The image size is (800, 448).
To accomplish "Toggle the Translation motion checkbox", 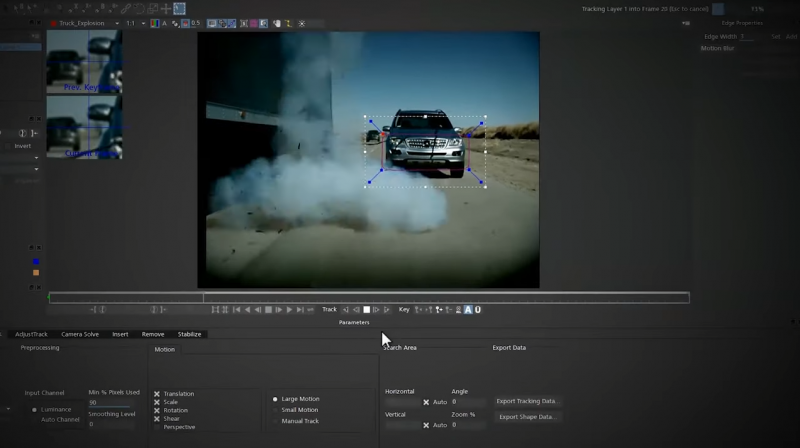I will (x=157, y=394).
